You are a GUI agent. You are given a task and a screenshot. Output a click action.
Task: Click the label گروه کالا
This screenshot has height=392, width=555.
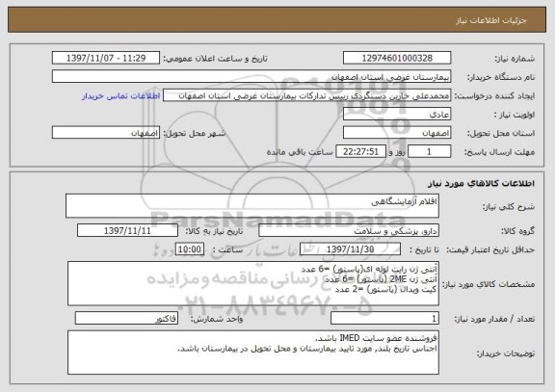517,231
